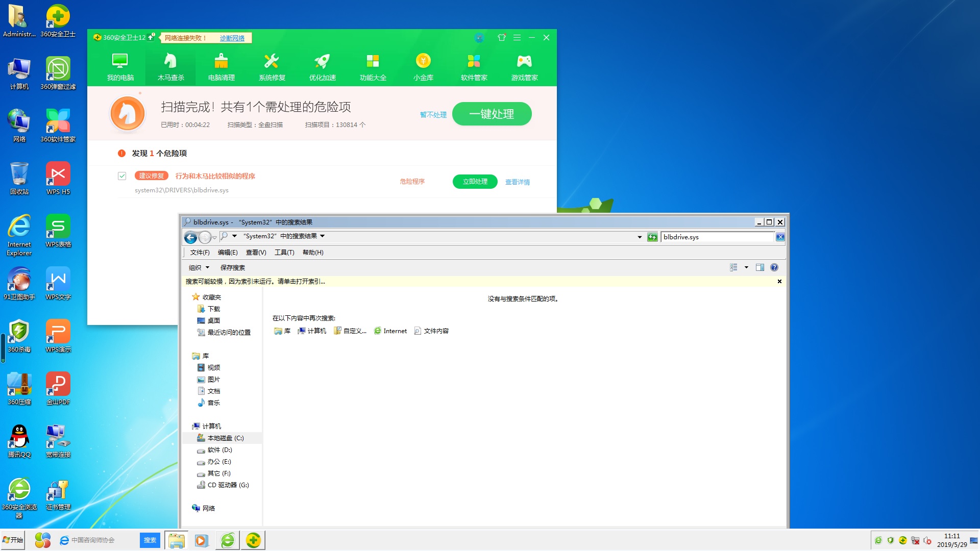Toggle the preview pane in Explorer
The width and height of the screenshot is (980, 551).
pos(759,267)
